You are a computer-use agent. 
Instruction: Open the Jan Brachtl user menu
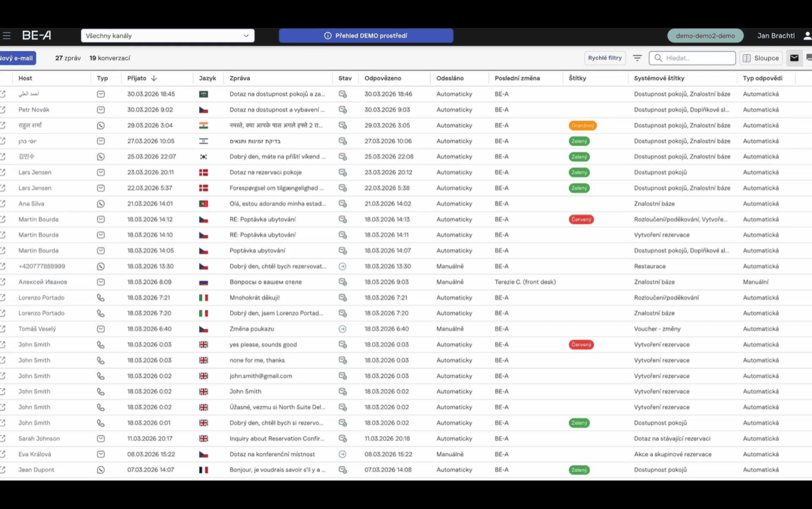[776, 36]
